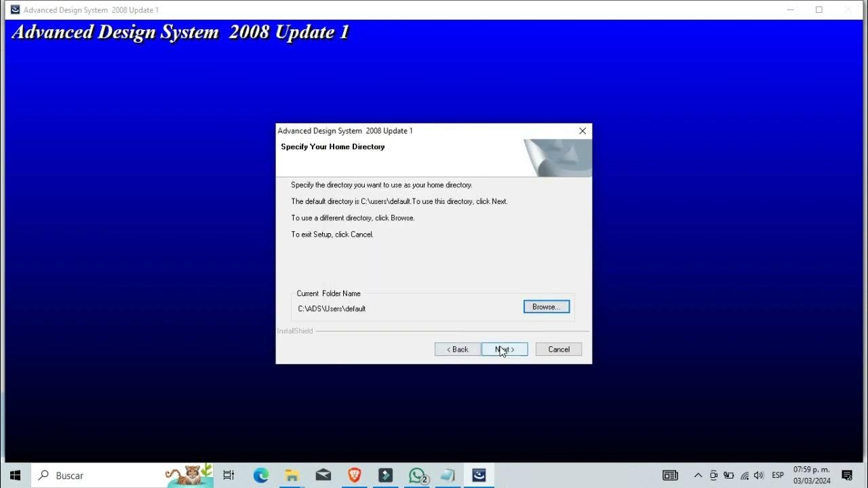Image resolution: width=868 pixels, height=488 pixels.
Task: Click the ADS window title bar icon
Action: pos(15,9)
